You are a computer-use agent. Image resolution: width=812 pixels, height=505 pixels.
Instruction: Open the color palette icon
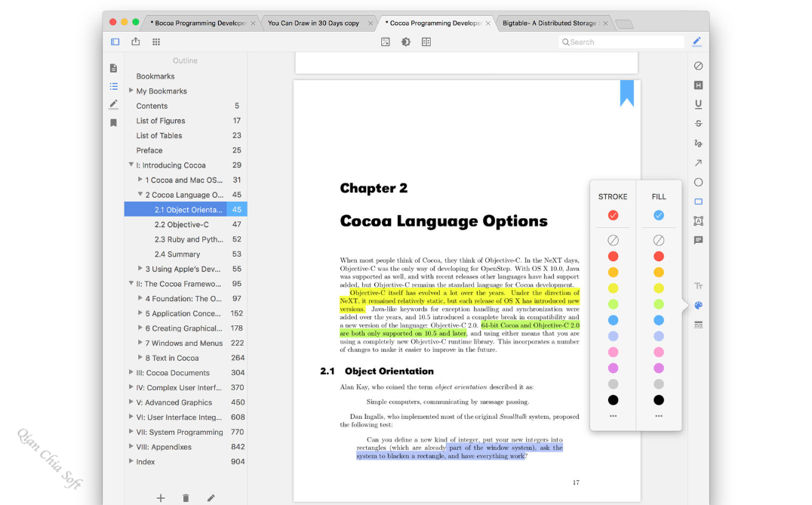tap(699, 306)
